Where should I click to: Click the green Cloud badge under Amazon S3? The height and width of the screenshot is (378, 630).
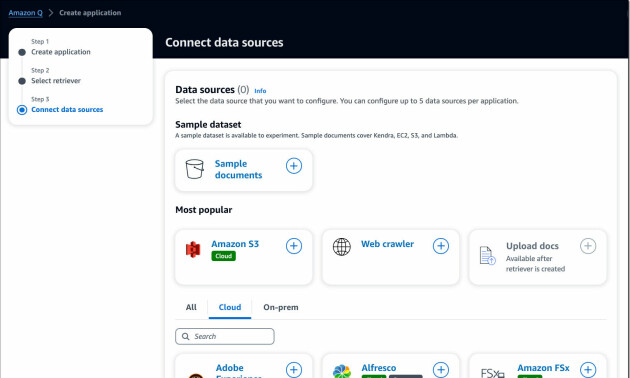[223, 256]
